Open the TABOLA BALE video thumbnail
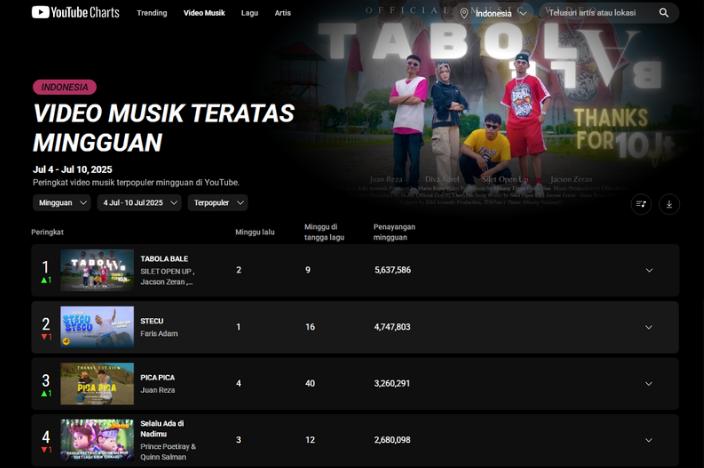Viewport: 704px width, 468px height. [x=97, y=270]
